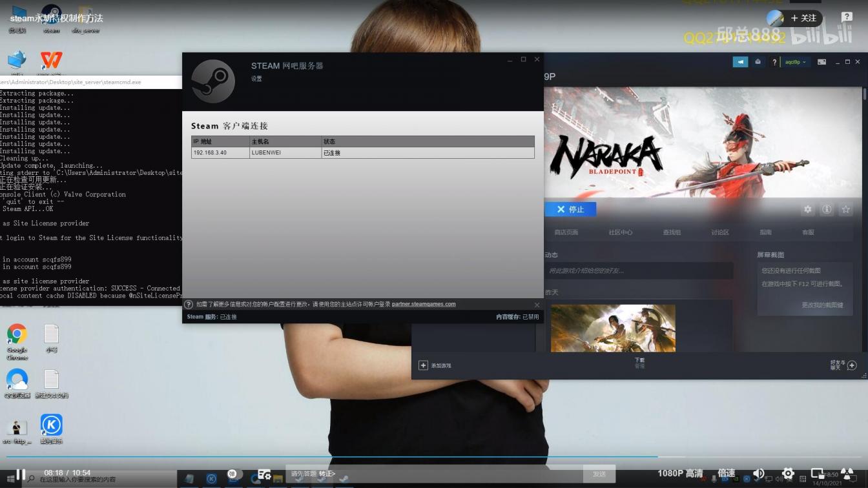
Task: Click the info question icon in notice bar
Action: click(x=189, y=305)
